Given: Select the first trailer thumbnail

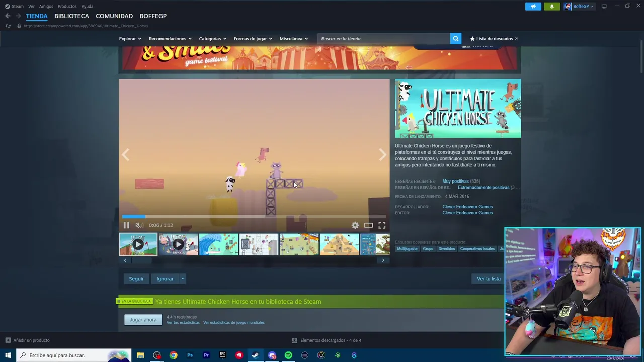Looking at the screenshot, I should (138, 245).
